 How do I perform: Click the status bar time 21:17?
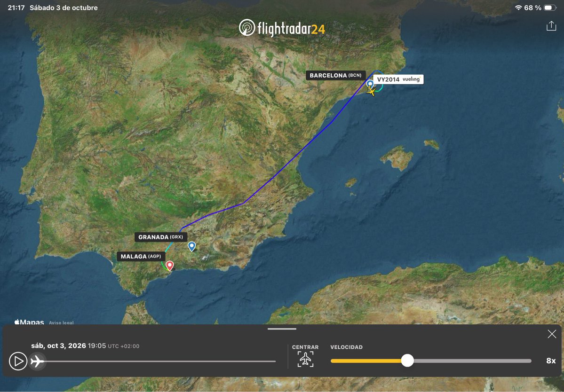pyautogui.click(x=16, y=8)
